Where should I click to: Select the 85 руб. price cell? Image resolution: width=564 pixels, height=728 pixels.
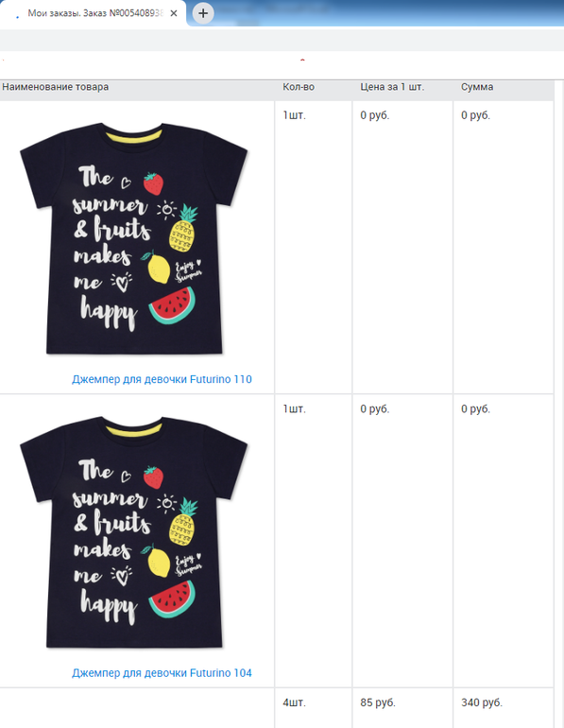coord(378,702)
